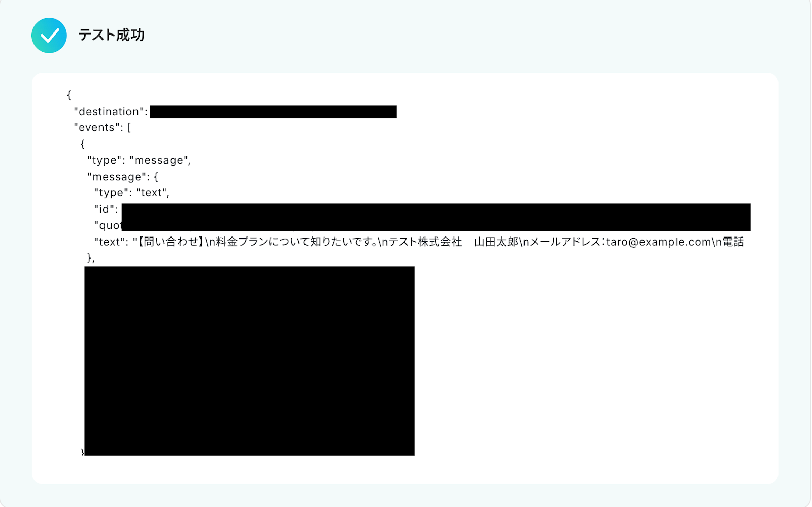Click the テスト株式会社 company name

click(x=425, y=242)
